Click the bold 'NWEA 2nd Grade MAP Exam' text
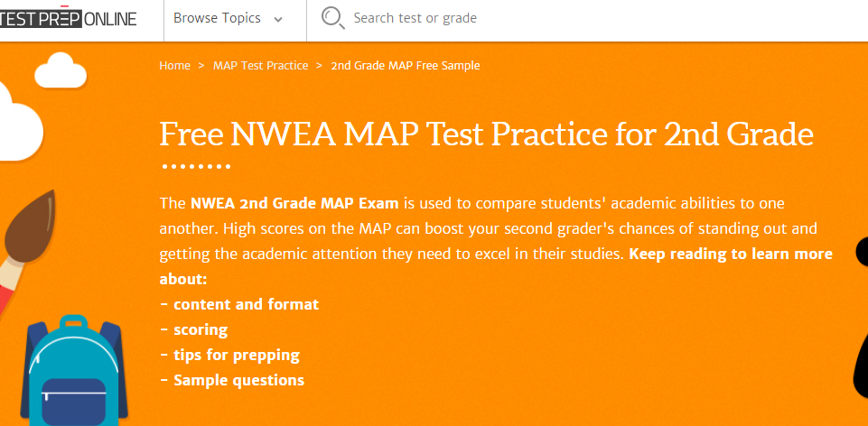This screenshot has height=426, width=868. coord(295,202)
